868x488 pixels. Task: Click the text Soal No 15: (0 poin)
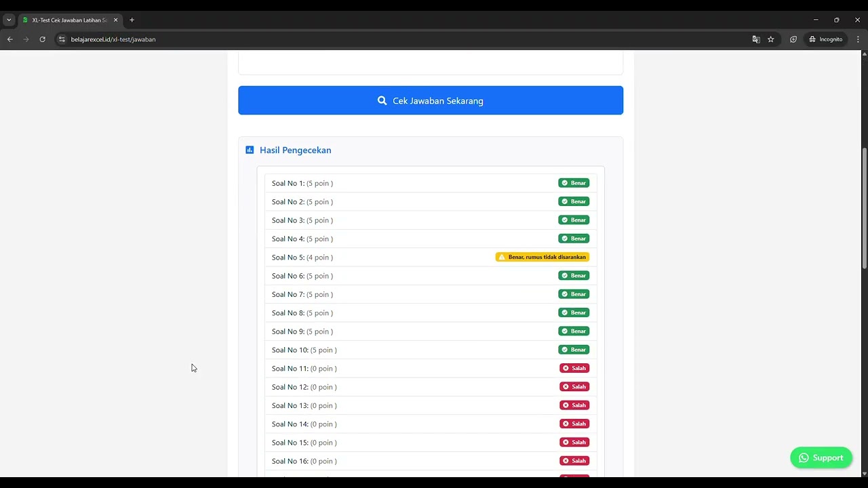tap(304, 443)
